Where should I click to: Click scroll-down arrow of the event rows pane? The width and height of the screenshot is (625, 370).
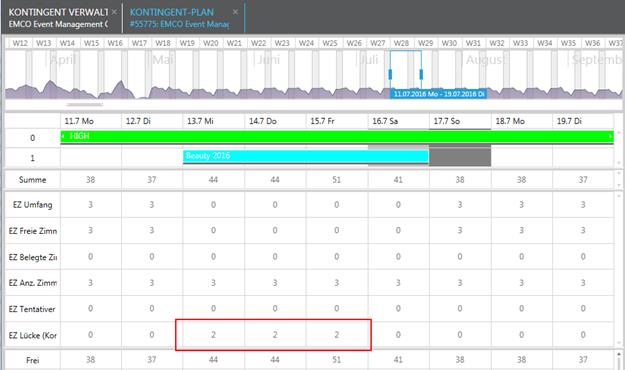619,163
